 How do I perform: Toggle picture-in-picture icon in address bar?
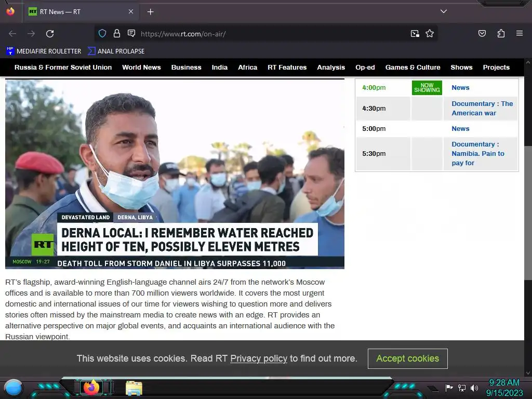(415, 33)
